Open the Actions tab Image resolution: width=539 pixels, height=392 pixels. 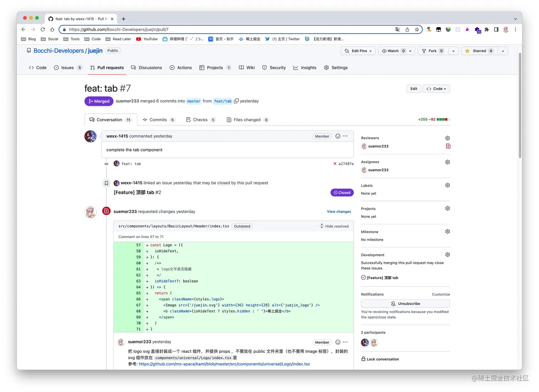point(181,68)
